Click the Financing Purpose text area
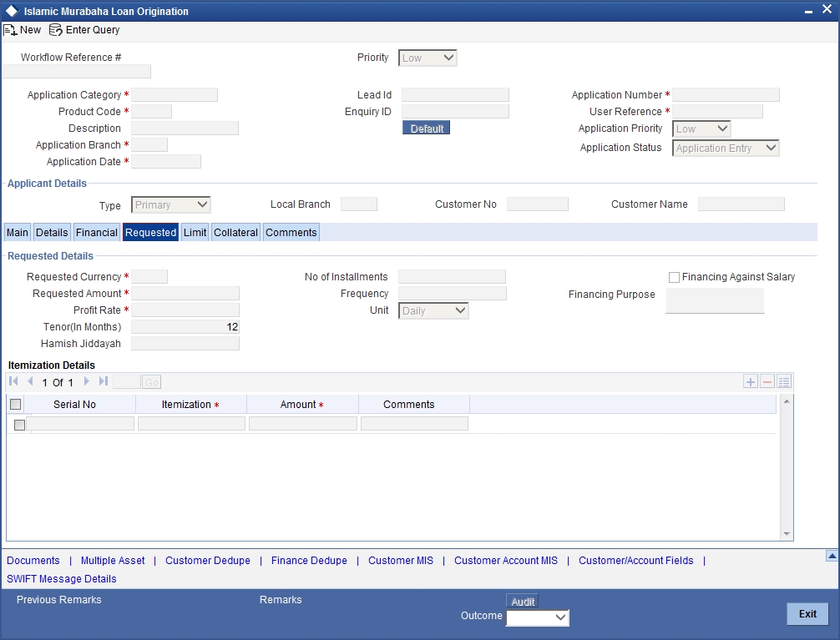 715,300
